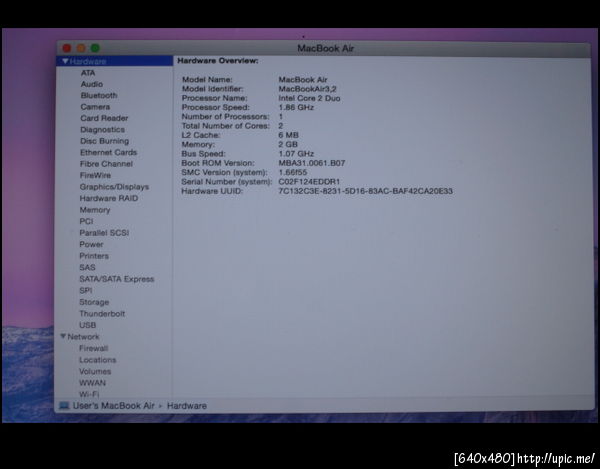Select PCI in the sidebar
600x469 pixels.
coord(86,221)
